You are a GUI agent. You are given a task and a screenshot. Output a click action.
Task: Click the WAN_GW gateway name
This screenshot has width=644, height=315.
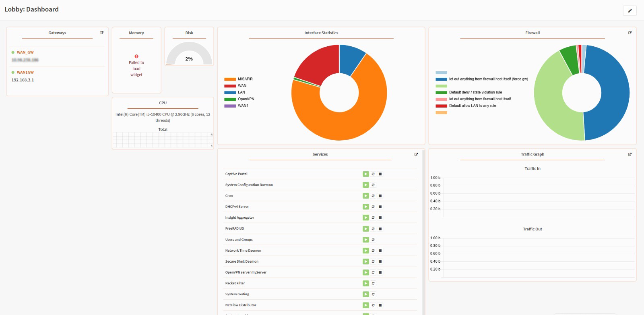[25, 52]
